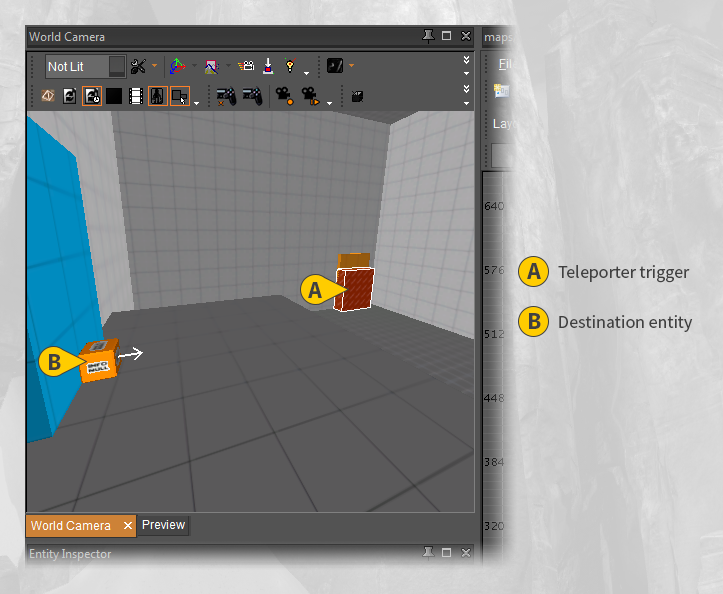Click the wireframe box icon in second toolbar
The image size is (723, 594).
pyautogui.click(x=48, y=96)
